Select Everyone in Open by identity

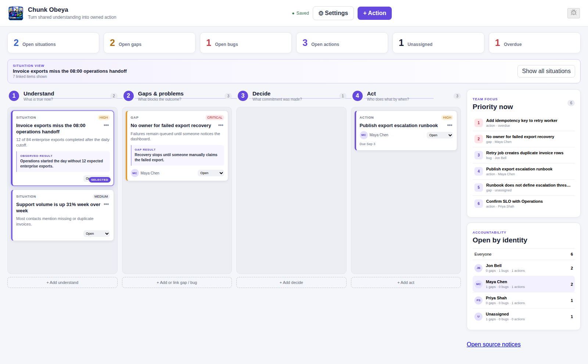(524, 254)
